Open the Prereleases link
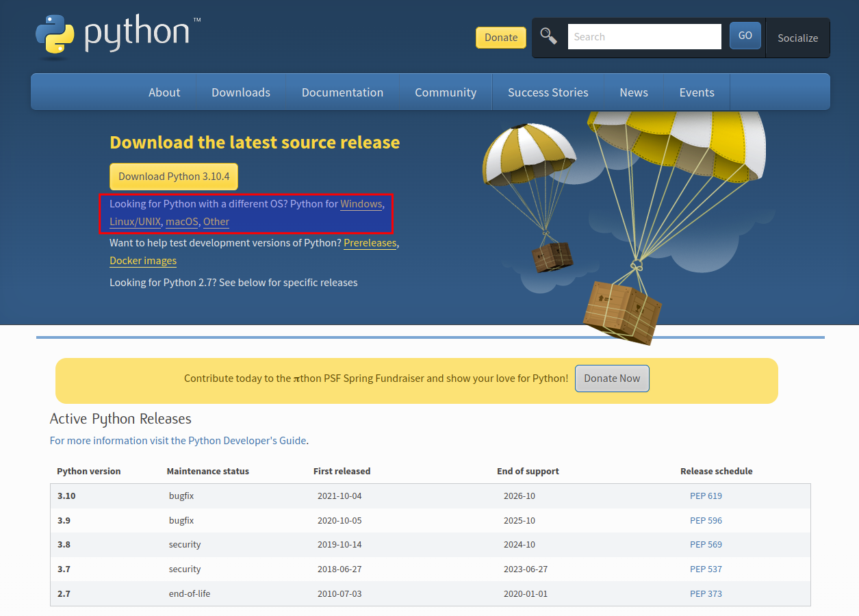This screenshot has width=859, height=616. [x=370, y=243]
